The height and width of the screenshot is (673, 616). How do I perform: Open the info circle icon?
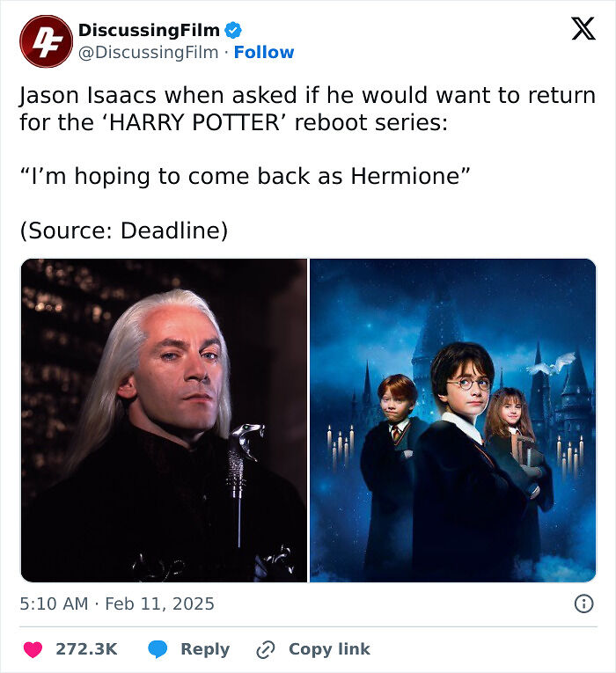583,604
